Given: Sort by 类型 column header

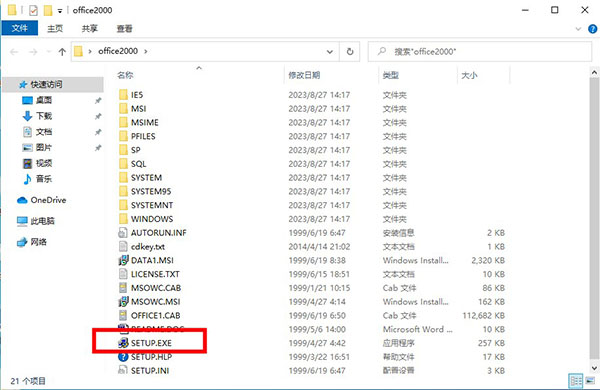Looking at the screenshot, I should coord(391,75).
